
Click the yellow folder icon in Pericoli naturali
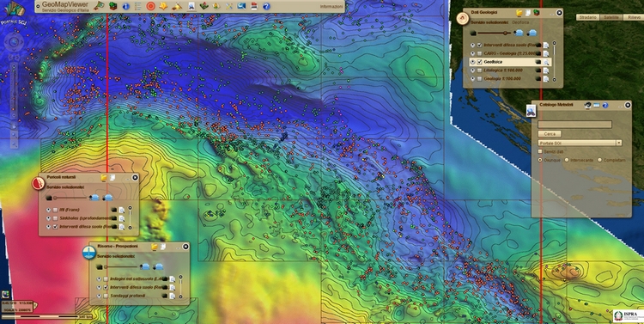[104, 178]
